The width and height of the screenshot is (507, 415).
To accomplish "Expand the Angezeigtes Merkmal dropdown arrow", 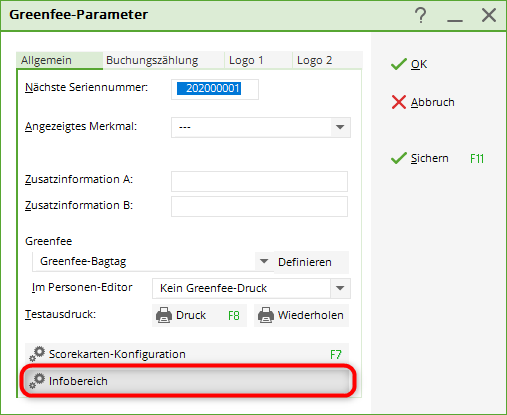I will coord(340,127).
